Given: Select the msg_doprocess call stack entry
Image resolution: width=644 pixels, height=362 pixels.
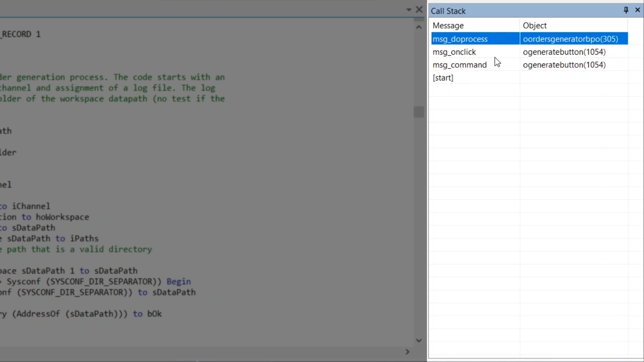Looking at the screenshot, I should (x=460, y=39).
